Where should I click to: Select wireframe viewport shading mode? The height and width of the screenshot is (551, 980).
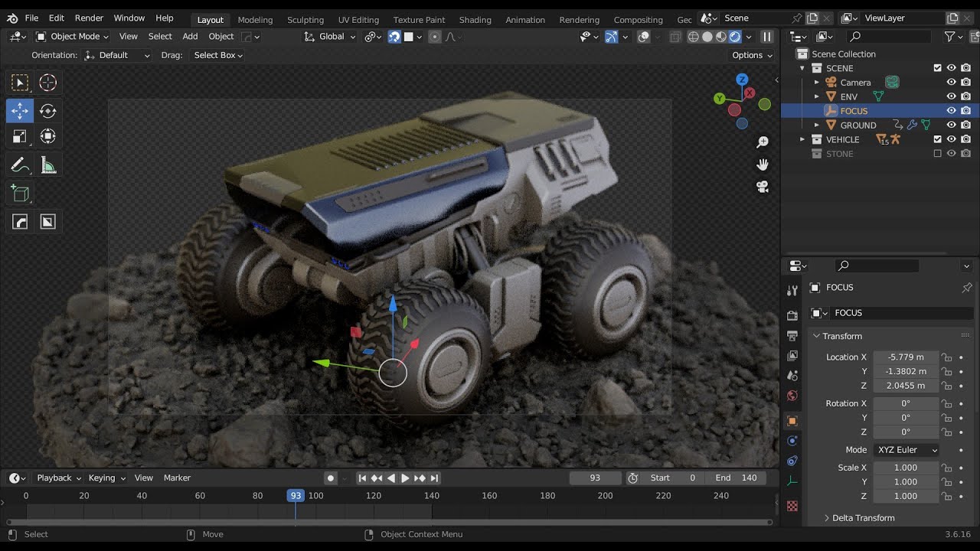click(x=693, y=37)
